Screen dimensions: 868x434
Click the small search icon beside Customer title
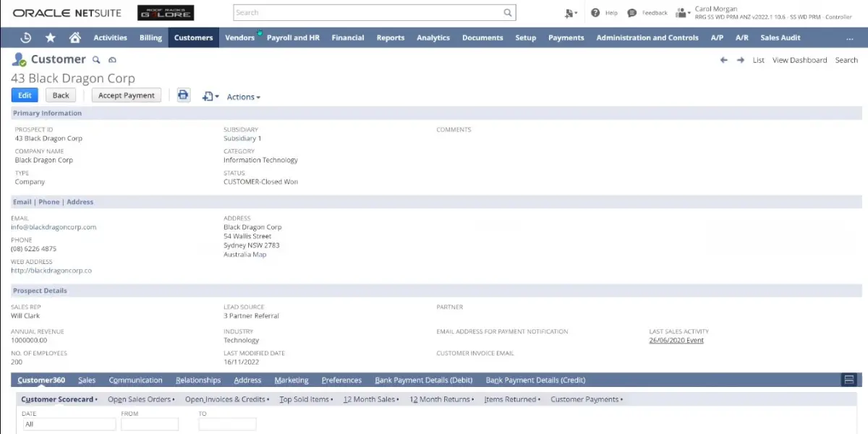tap(97, 60)
